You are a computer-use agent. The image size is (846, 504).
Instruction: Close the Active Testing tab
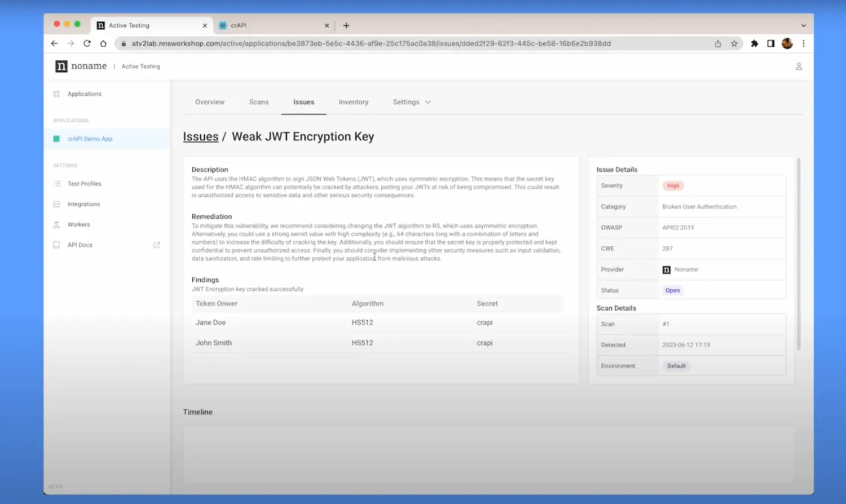click(205, 25)
